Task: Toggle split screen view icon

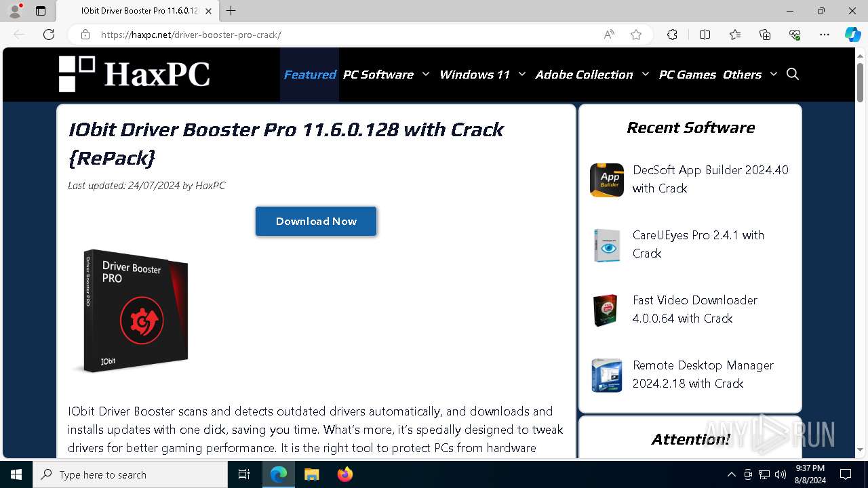Action: tap(705, 35)
